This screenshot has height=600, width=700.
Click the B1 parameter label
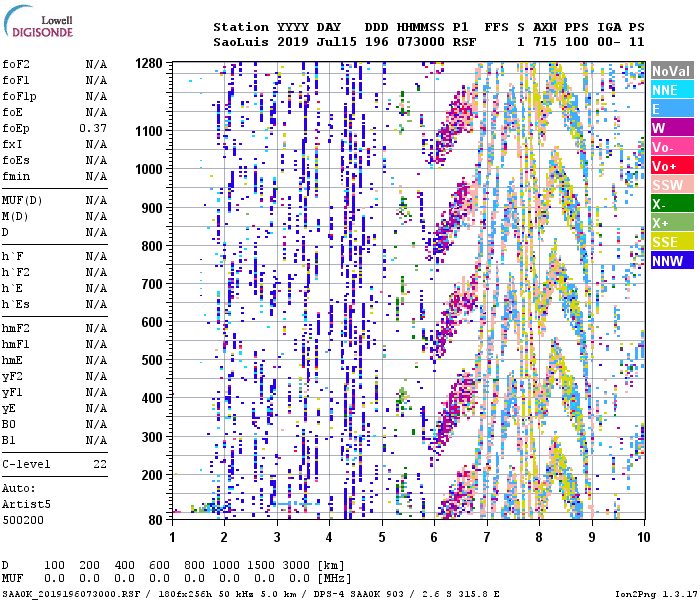tap(9, 441)
